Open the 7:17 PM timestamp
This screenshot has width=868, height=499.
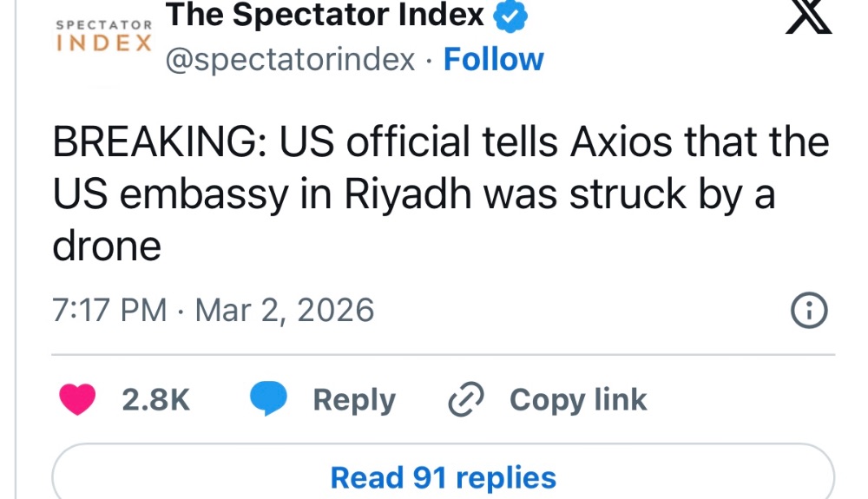(x=110, y=311)
